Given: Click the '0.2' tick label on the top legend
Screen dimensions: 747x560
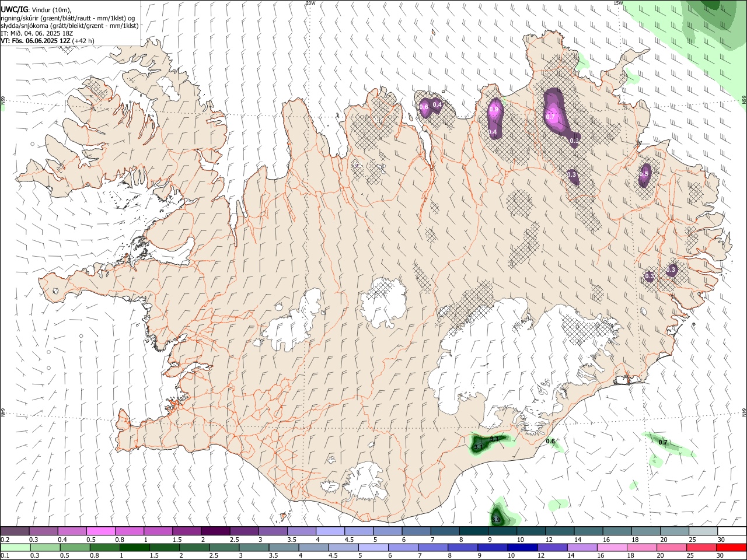Looking at the screenshot, I should click(x=5, y=539).
